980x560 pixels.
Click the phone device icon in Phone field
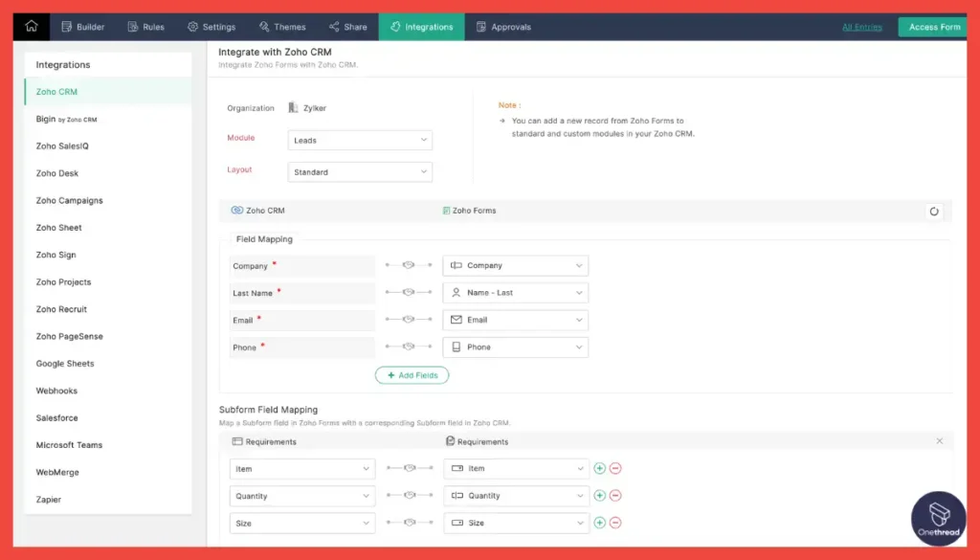(457, 347)
